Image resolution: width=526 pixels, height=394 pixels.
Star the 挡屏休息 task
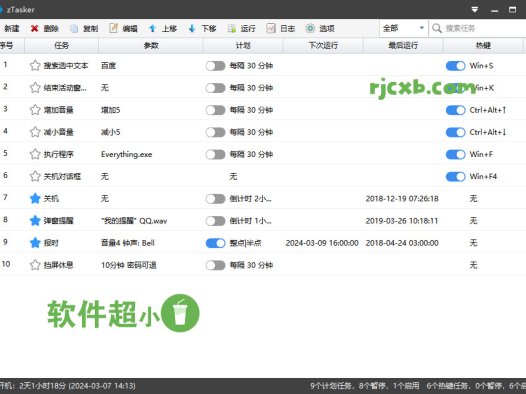click(35, 265)
